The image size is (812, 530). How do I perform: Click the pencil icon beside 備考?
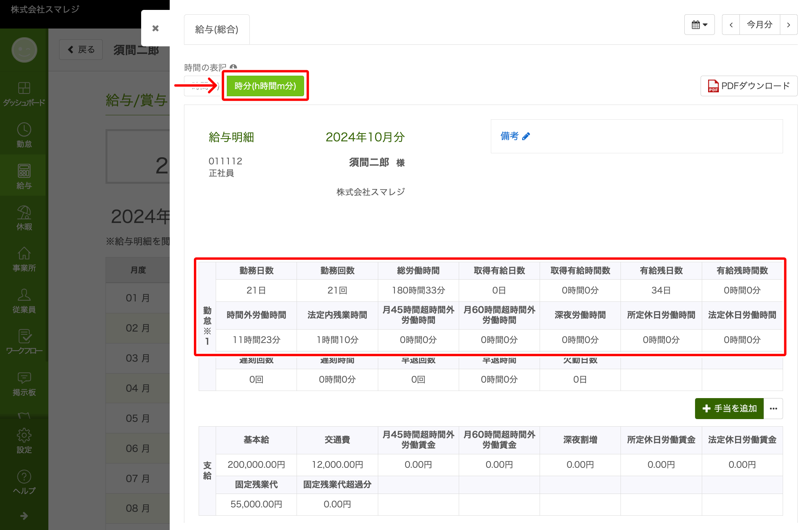click(x=526, y=136)
